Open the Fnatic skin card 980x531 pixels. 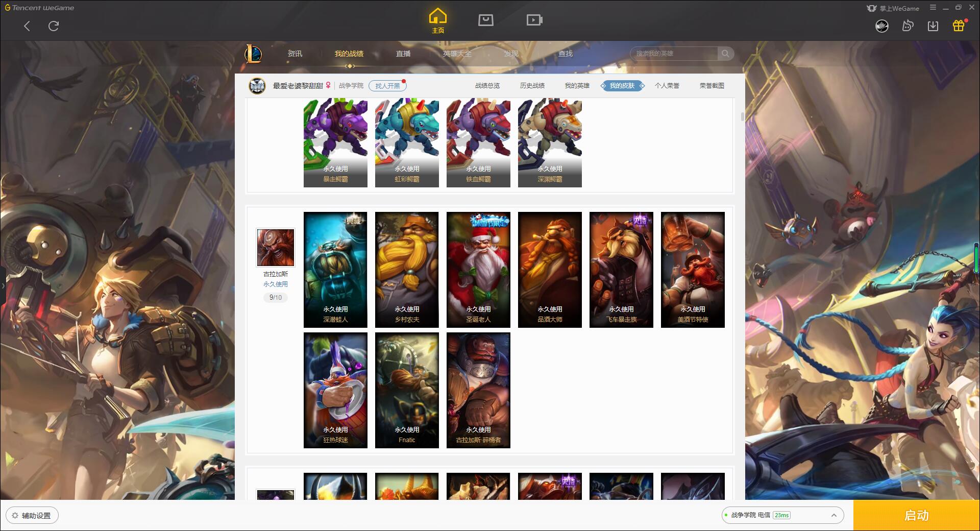click(407, 390)
